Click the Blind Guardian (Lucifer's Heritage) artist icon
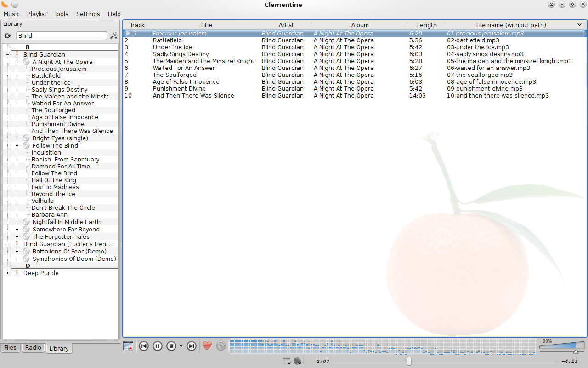 (17, 244)
